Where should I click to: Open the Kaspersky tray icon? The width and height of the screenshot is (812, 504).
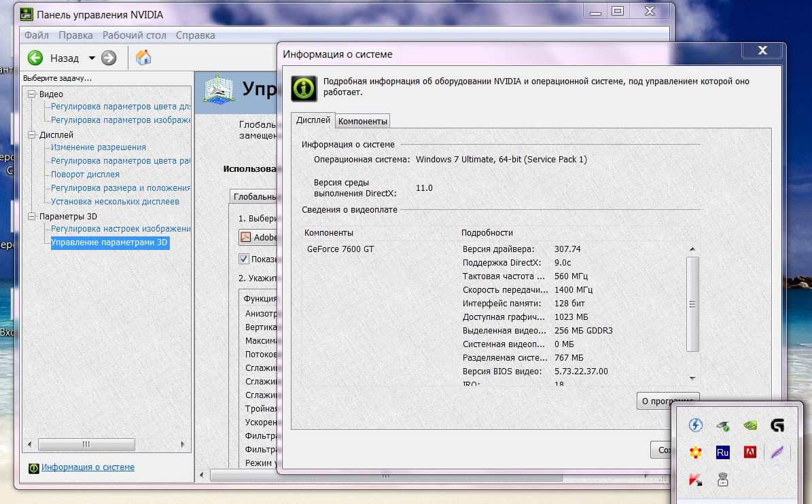[695, 480]
